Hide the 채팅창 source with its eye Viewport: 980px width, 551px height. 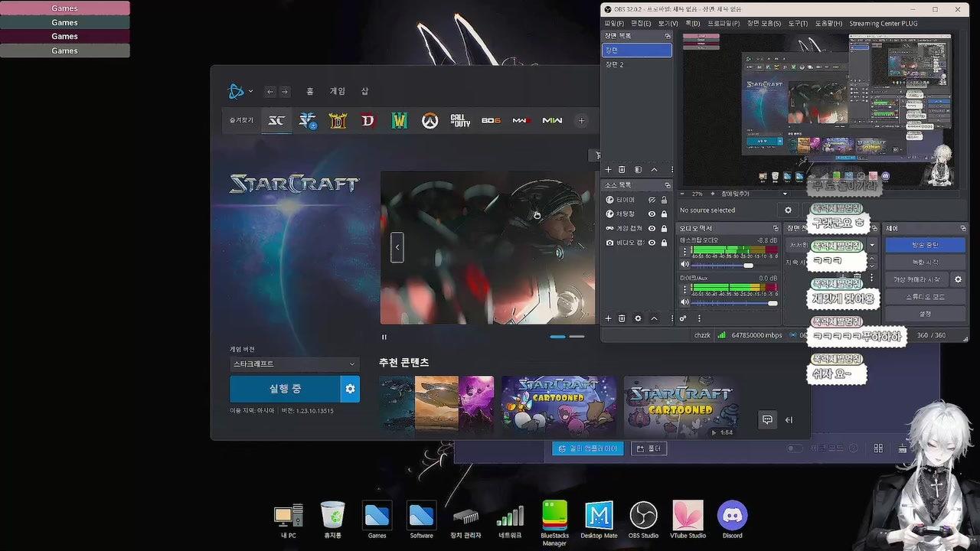coord(652,214)
